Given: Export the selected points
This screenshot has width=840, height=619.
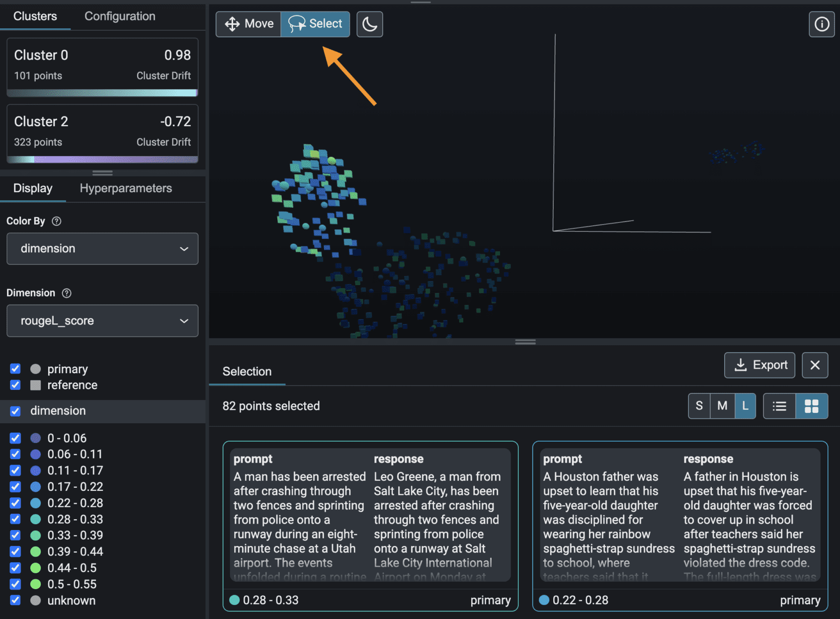Looking at the screenshot, I should [759, 365].
